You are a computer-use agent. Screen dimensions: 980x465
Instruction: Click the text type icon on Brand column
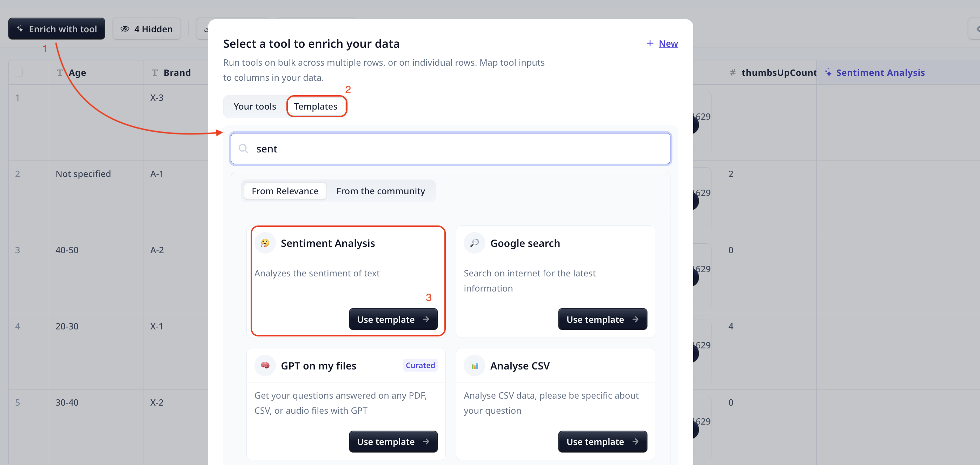pos(154,72)
